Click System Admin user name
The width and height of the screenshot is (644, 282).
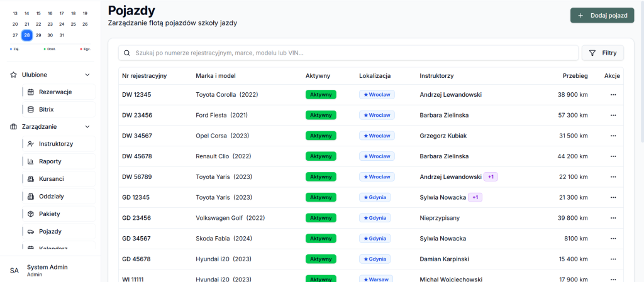(47, 268)
